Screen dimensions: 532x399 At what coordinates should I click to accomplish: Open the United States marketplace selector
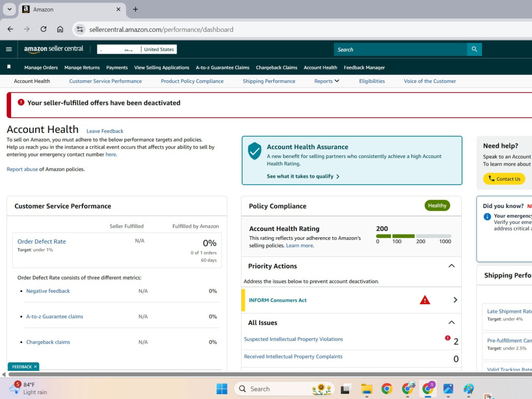click(159, 49)
